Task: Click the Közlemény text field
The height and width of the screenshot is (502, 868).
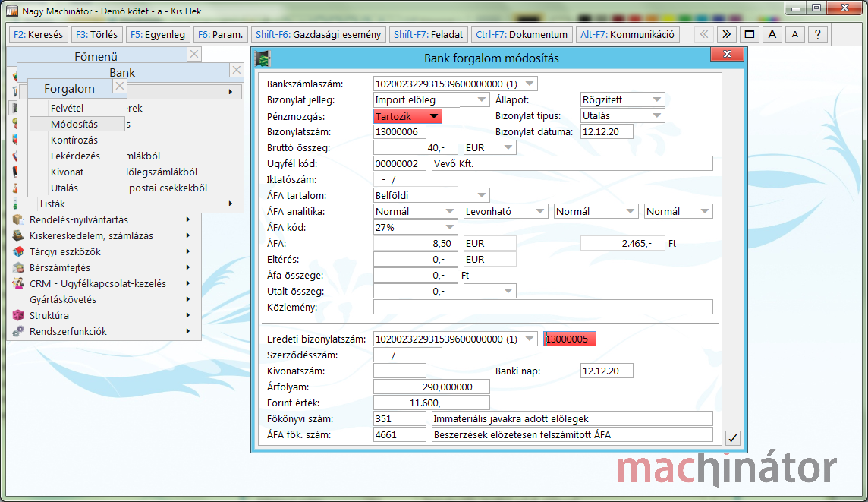Action: pos(543,308)
